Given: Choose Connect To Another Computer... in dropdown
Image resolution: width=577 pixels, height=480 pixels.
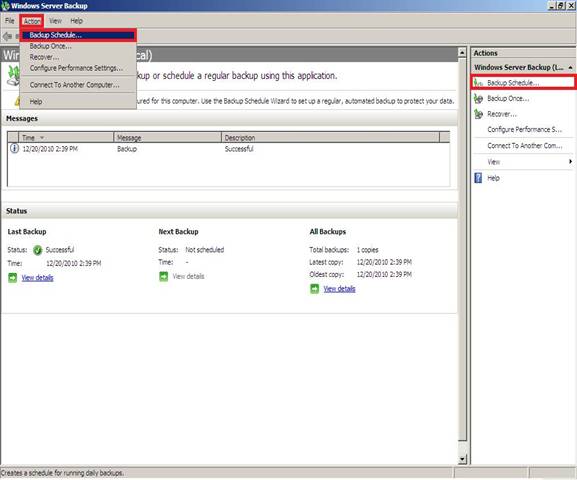Looking at the screenshot, I should point(78,85).
